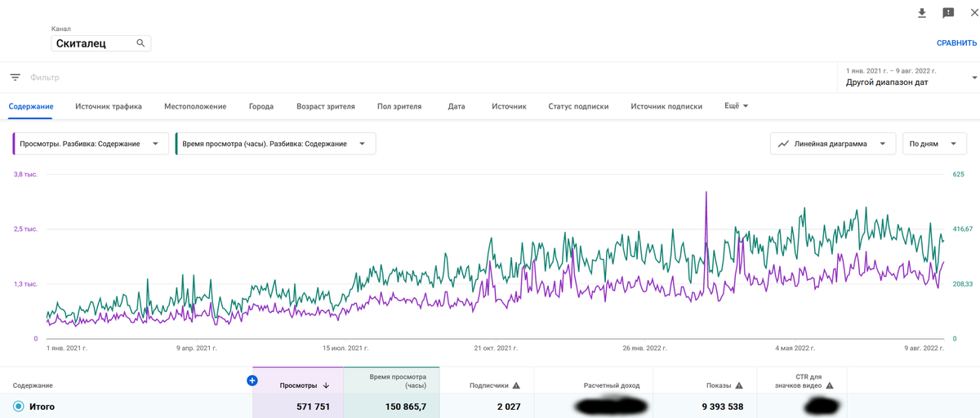Open Линейная диаграмма chart type dropdown
Viewport: 980px width, 418px height.
tap(833, 144)
